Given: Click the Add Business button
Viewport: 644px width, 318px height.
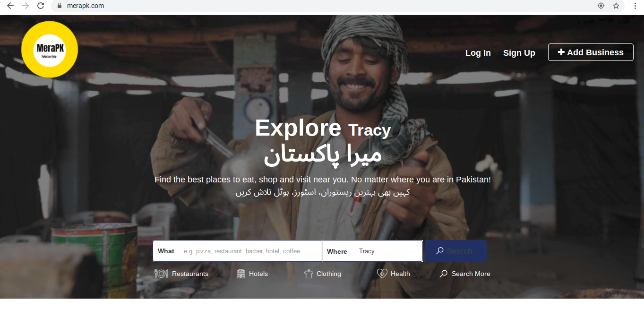Looking at the screenshot, I should click(x=591, y=52).
